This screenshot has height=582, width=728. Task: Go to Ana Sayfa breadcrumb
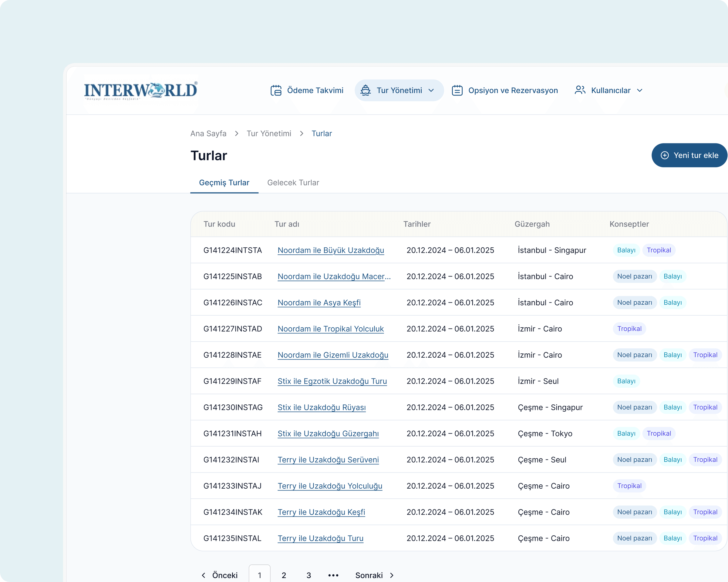tap(208, 134)
